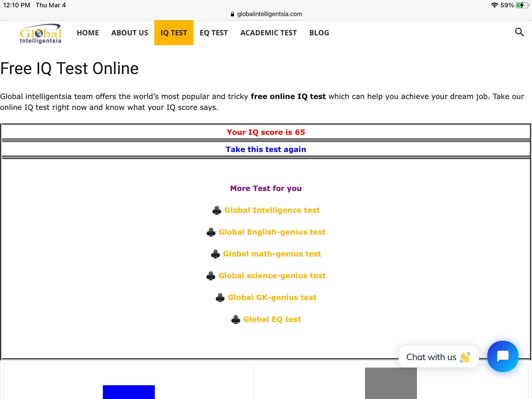Navigate to ACADEMIC TEST
Screen dimensions: 532x399
tap(268, 33)
